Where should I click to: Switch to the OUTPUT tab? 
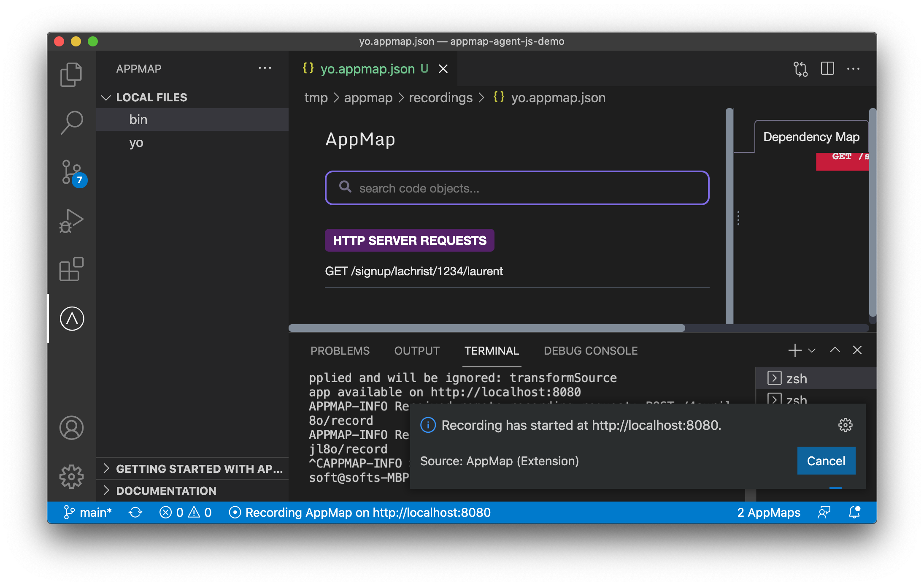pos(417,350)
